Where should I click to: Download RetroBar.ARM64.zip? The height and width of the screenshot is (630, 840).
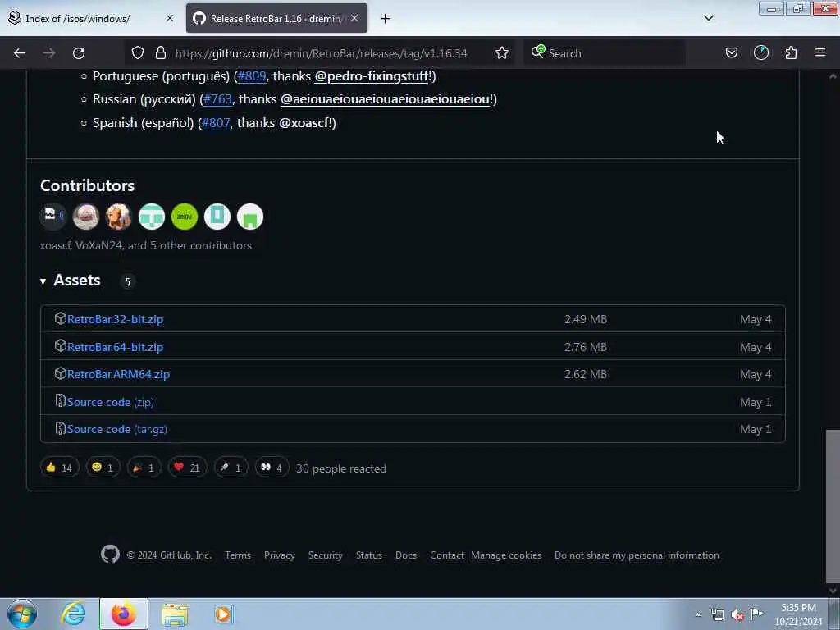click(118, 374)
